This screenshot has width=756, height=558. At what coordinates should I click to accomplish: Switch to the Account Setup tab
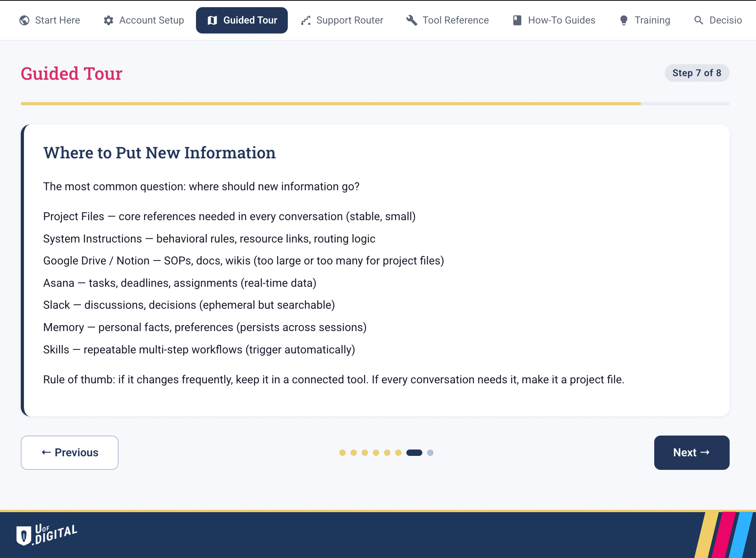click(x=144, y=20)
